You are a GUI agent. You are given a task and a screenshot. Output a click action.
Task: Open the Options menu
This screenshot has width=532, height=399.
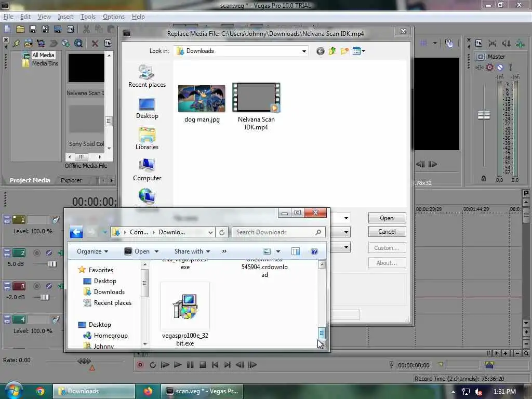(x=114, y=17)
